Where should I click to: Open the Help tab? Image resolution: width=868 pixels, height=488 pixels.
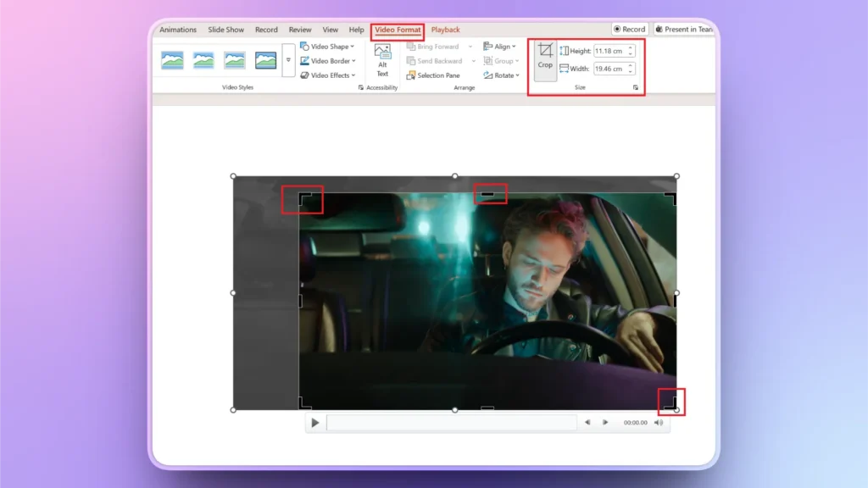click(357, 30)
